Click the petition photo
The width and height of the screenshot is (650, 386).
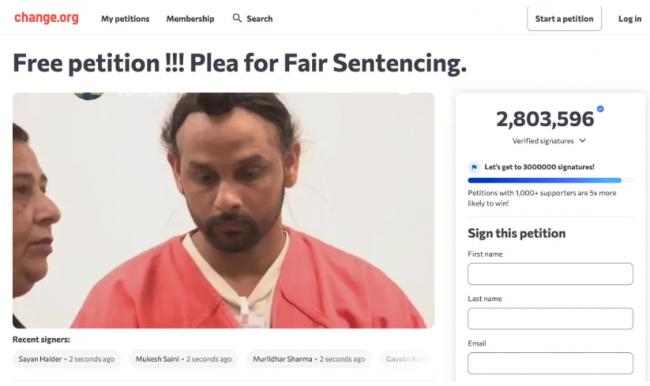point(223,210)
